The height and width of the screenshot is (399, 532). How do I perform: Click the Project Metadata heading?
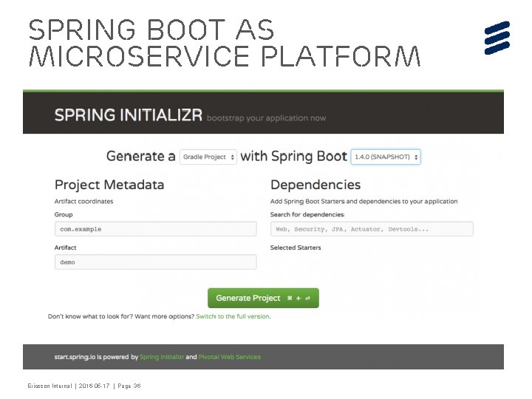pyautogui.click(x=109, y=185)
